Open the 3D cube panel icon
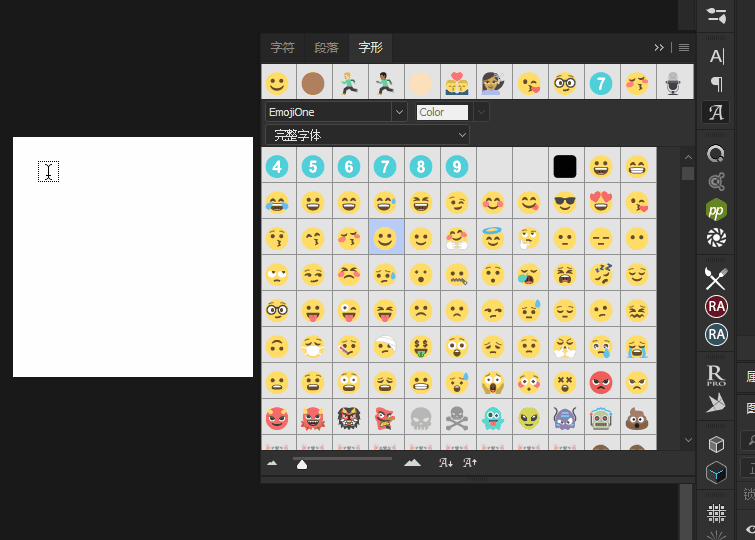This screenshot has height=540, width=755. coord(716,444)
